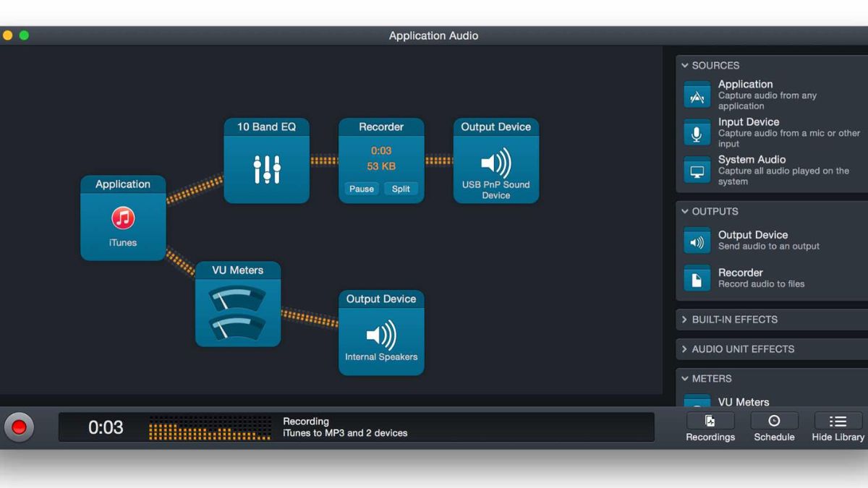Click 'Capture all audio played' description
The image size is (868, 488).
tap(783, 176)
